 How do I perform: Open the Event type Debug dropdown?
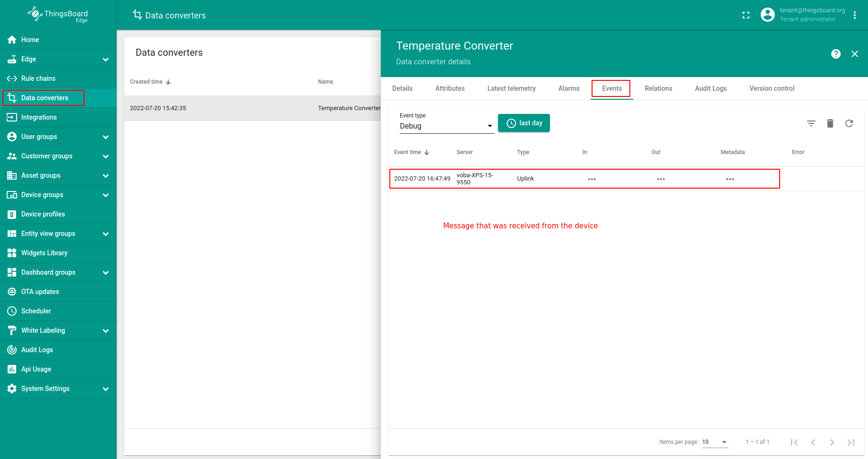(x=447, y=126)
